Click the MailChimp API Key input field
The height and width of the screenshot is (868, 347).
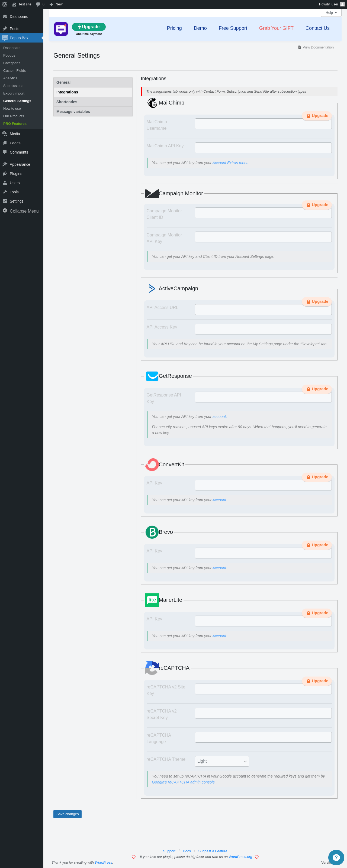point(263,148)
